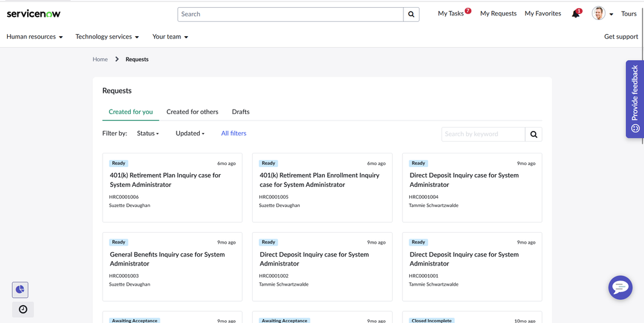Click the Get support link

coord(621,37)
